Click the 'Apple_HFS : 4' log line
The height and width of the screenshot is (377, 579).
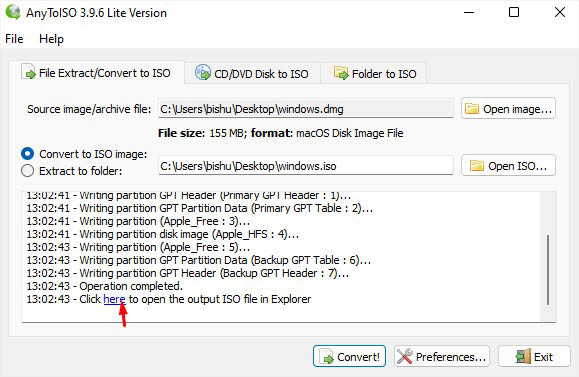click(x=162, y=234)
